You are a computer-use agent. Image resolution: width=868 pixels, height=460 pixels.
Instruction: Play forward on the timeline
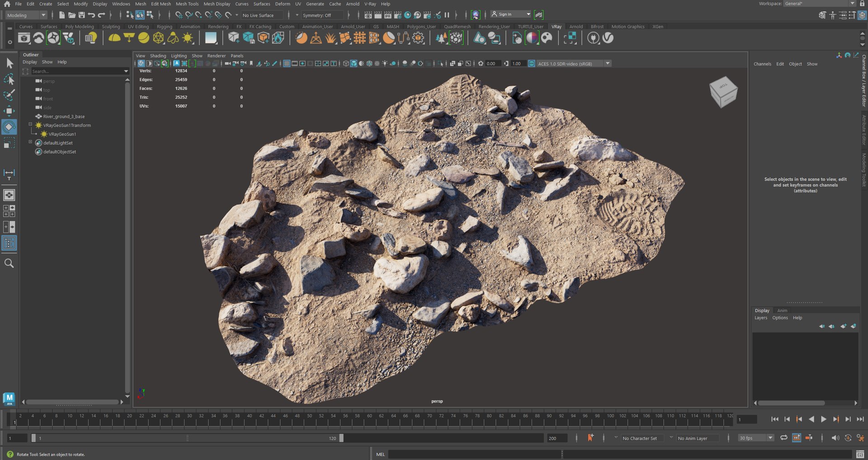point(824,419)
